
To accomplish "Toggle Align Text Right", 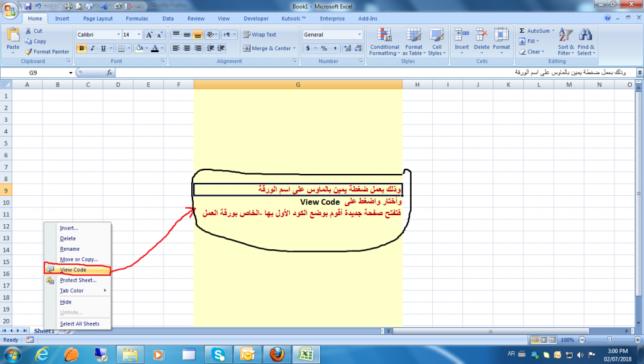I will coord(198,48).
